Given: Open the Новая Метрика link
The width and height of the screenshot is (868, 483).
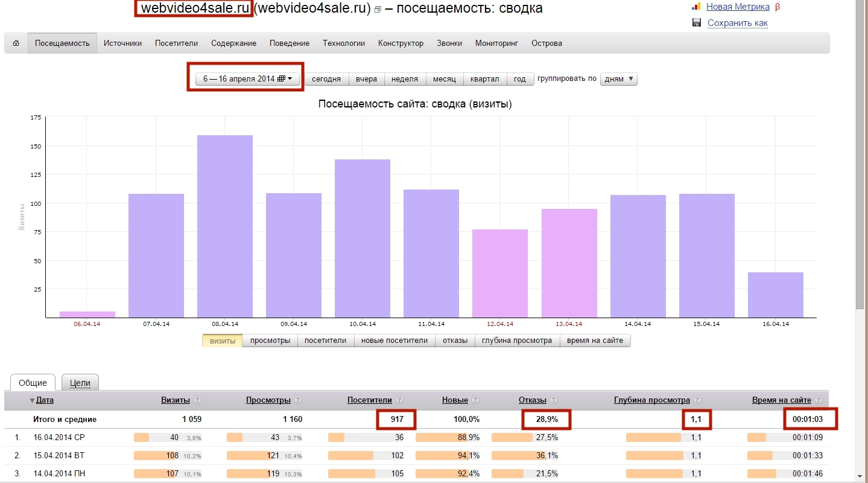Looking at the screenshot, I should click(738, 7).
